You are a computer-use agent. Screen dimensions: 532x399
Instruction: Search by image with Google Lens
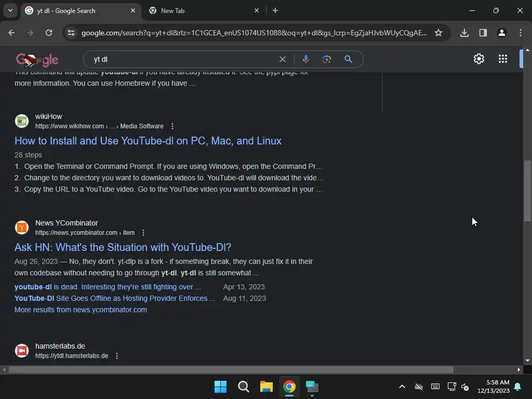point(326,59)
